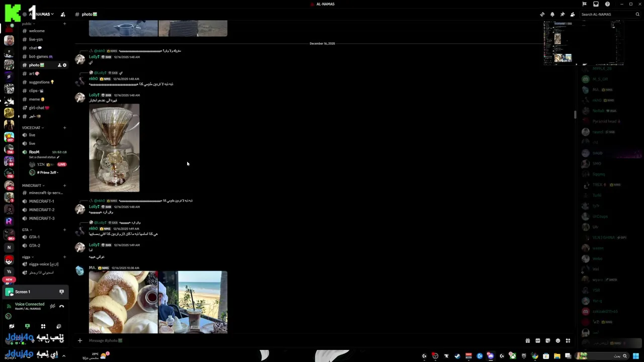Viewport: 644px width, 362px height.
Task: Join the RooM voice channel
Action: (x=43, y=152)
